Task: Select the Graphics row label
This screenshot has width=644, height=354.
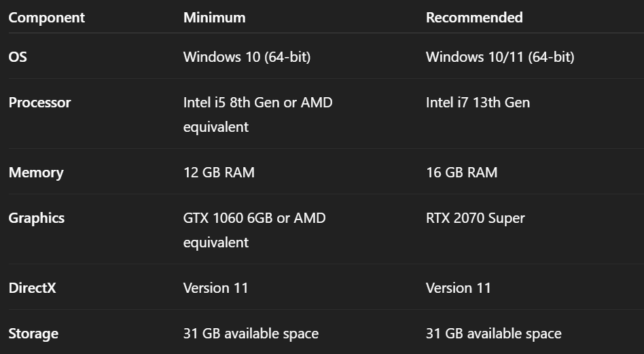Action: (37, 218)
